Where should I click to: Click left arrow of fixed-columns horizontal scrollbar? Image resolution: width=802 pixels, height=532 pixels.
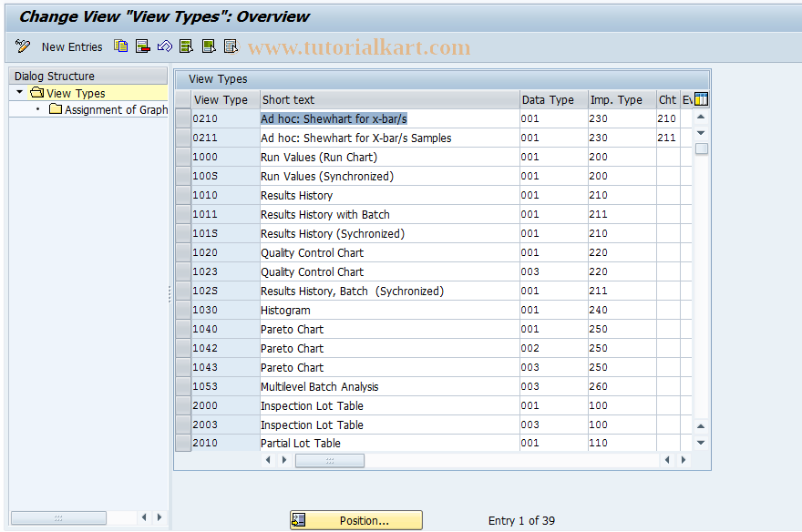(268, 460)
